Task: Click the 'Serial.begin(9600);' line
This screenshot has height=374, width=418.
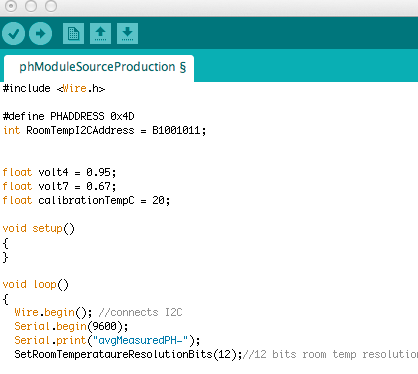Action: [71, 326]
